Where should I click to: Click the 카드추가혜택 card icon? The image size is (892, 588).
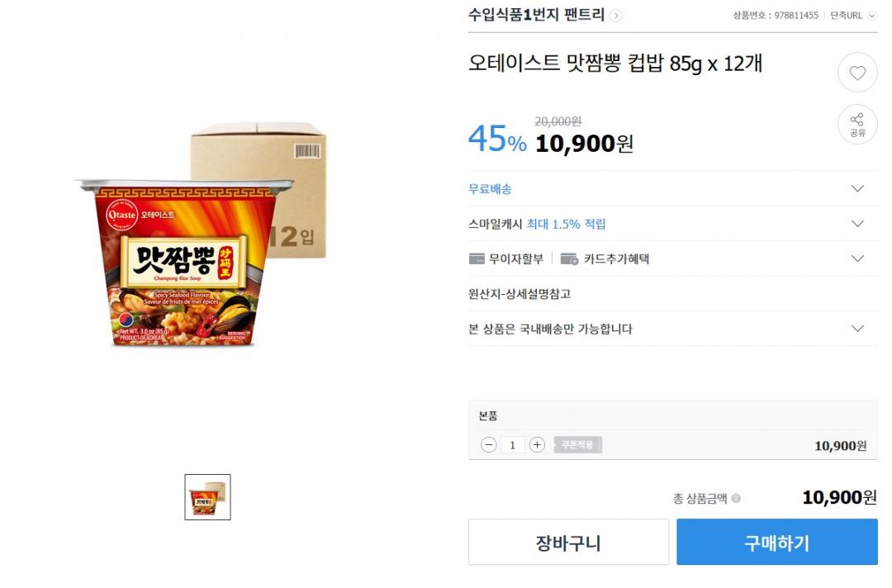569,258
